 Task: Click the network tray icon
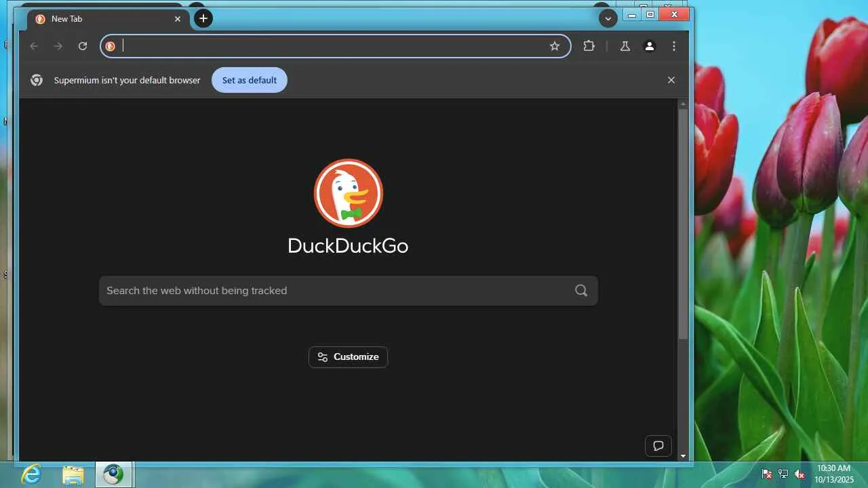click(x=783, y=474)
